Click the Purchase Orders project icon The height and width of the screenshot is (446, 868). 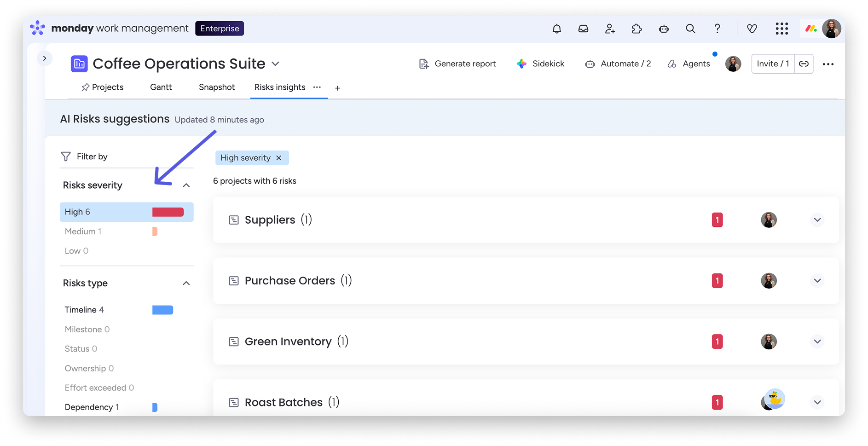click(x=234, y=281)
